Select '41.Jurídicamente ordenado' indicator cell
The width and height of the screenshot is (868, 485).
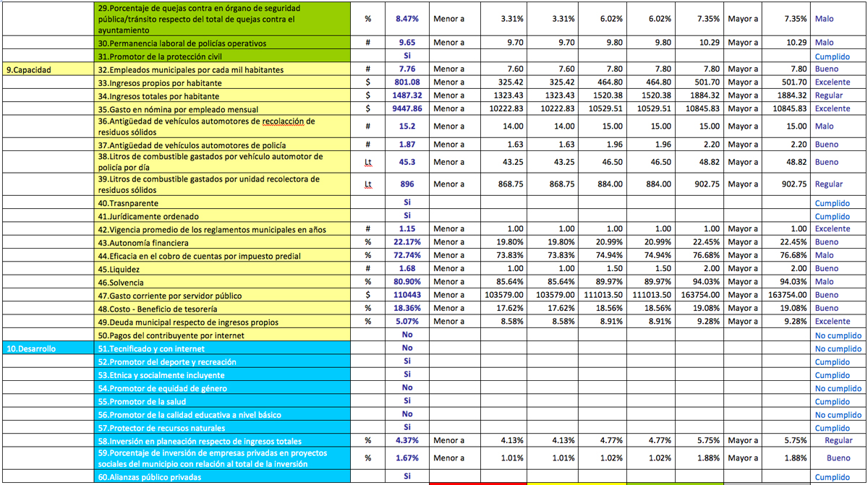tap(223, 216)
